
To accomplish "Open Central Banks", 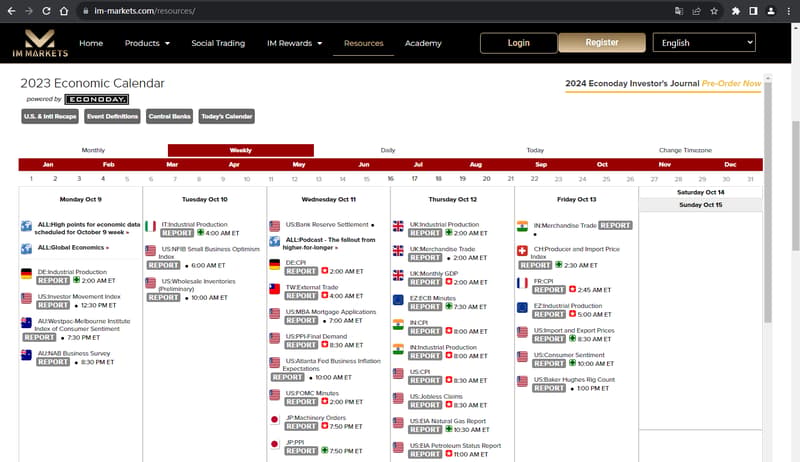I will tap(169, 116).
